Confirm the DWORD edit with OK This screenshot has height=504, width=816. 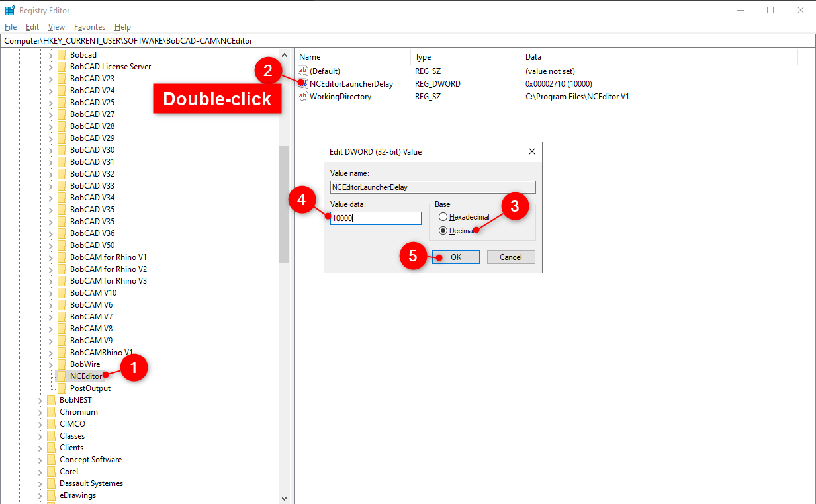456,257
